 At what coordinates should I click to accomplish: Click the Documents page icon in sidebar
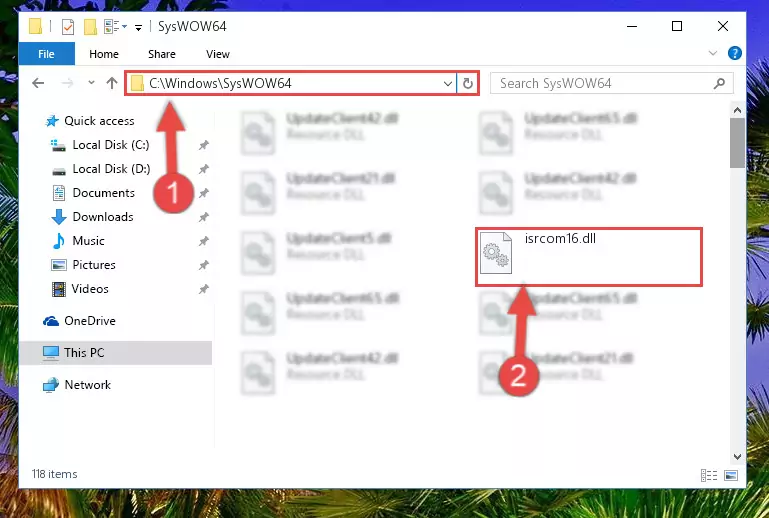[x=59, y=193]
